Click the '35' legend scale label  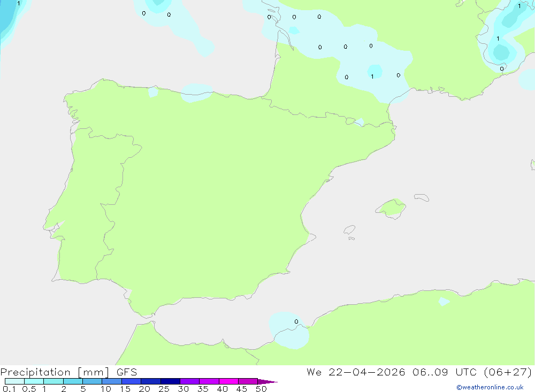pos(203,389)
